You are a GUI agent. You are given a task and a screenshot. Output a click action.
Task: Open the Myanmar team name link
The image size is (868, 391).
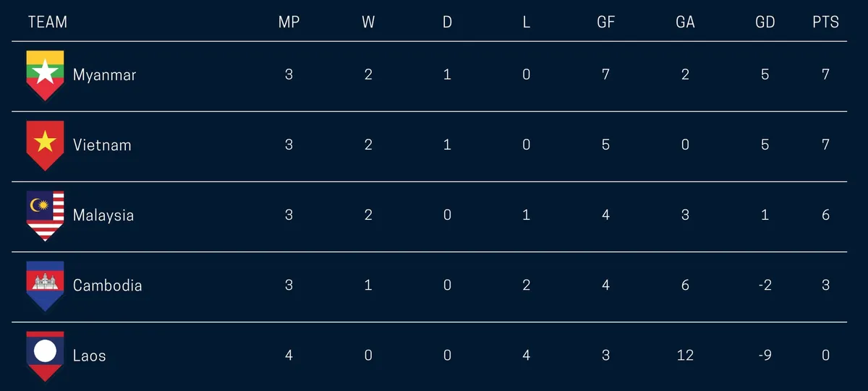[104, 75]
